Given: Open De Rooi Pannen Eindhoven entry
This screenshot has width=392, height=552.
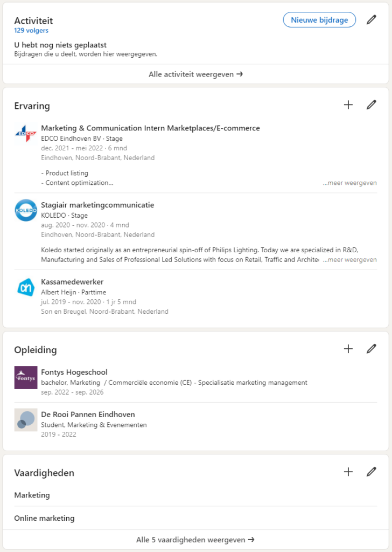Looking at the screenshot, I should [x=88, y=415].
